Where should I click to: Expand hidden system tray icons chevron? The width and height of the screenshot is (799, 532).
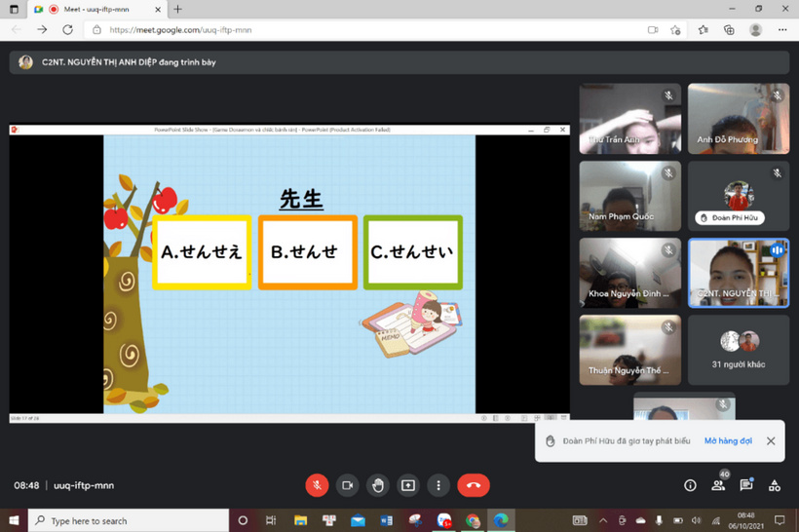point(602,521)
